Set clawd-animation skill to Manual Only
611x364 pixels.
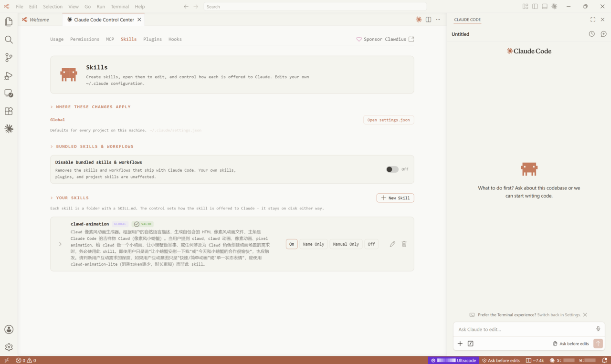click(346, 244)
